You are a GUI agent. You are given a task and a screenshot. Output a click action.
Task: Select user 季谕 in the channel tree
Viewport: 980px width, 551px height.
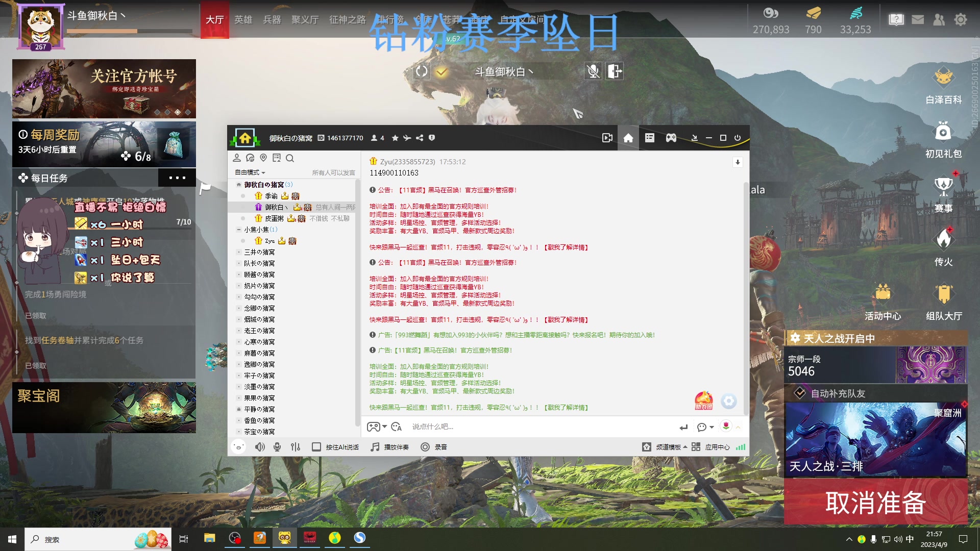(x=271, y=196)
